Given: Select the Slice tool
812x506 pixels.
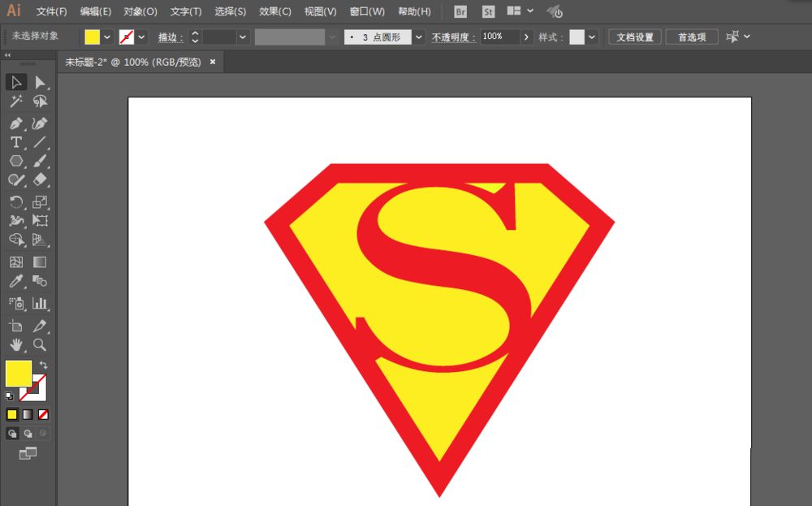Looking at the screenshot, I should click(x=40, y=327).
